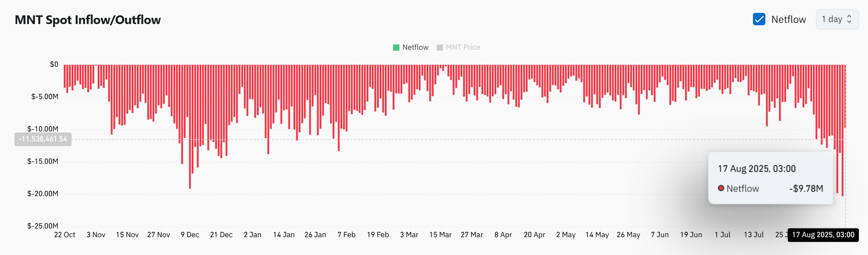Image resolution: width=868 pixels, height=255 pixels.
Task: Click the 1 Jul date on x-axis
Action: pos(722,235)
